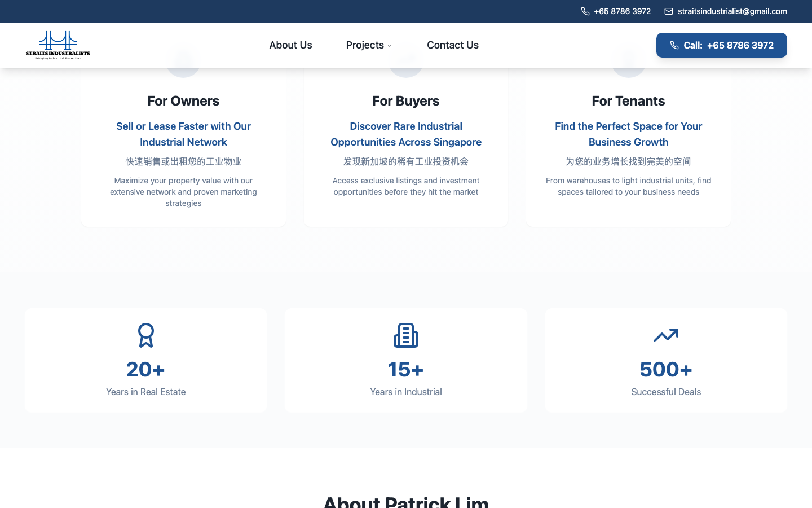This screenshot has height=508, width=812.
Task: Click the 500+ statistic number
Action: (666, 369)
